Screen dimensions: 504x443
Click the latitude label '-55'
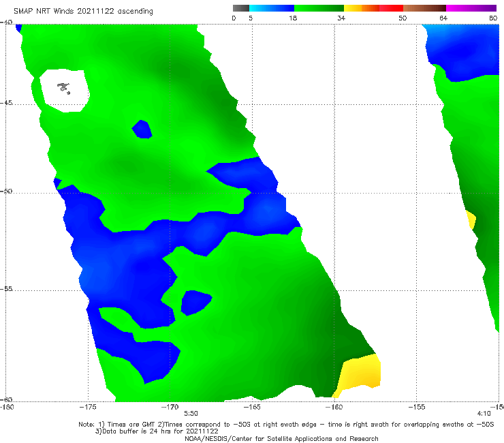click(x=6, y=289)
